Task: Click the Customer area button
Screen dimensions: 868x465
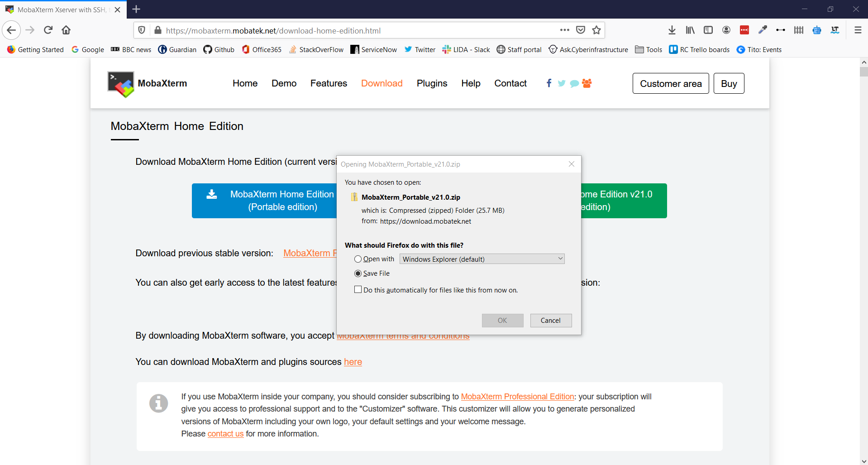Action: pos(671,83)
